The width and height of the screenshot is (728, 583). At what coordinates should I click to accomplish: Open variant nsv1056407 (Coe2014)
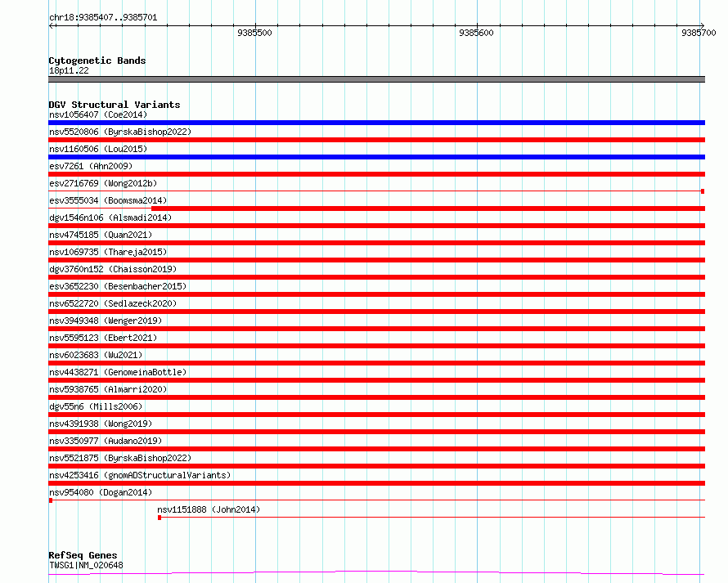pos(98,114)
